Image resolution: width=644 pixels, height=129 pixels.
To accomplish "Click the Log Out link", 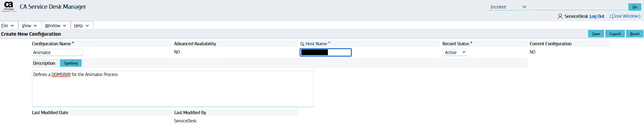I will coord(597,16).
